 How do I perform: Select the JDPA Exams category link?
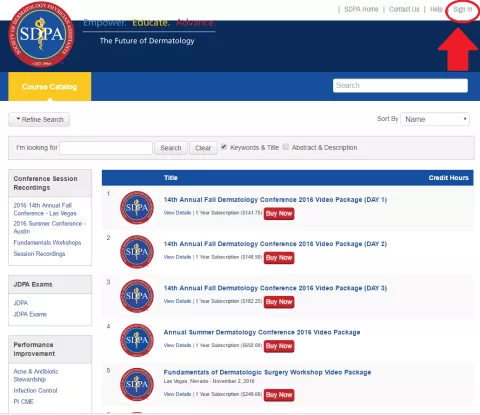pyautogui.click(x=30, y=314)
